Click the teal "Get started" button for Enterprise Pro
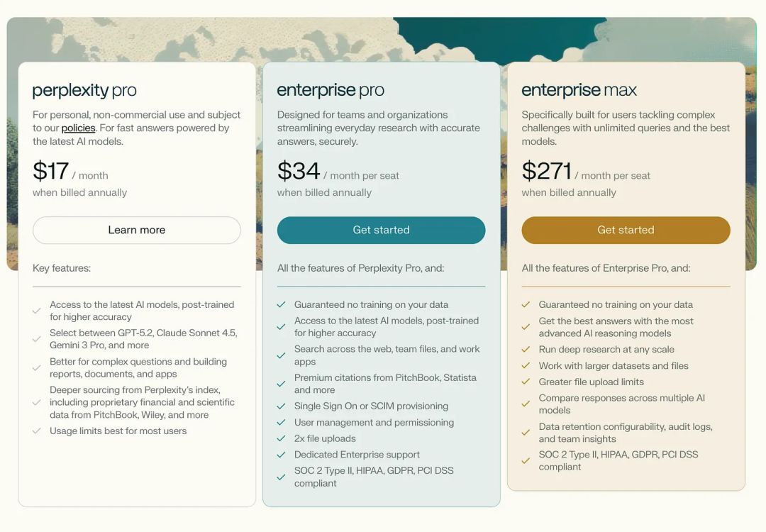 point(381,230)
